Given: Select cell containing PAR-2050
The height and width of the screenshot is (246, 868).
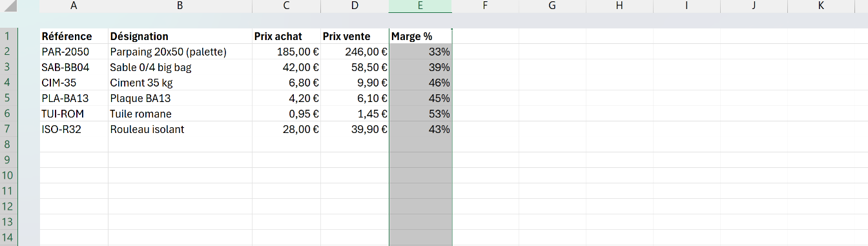Looking at the screenshot, I should point(74,52).
